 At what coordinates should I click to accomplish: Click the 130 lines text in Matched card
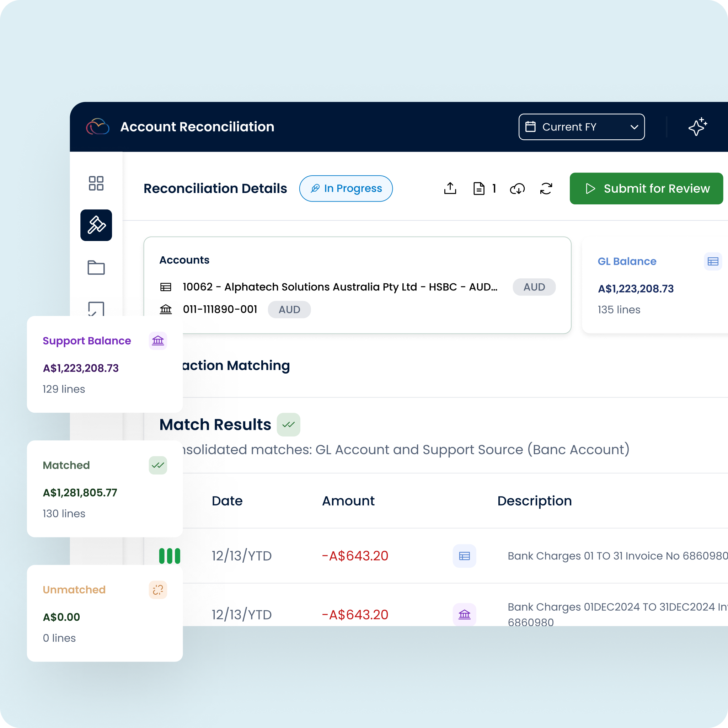tap(64, 513)
